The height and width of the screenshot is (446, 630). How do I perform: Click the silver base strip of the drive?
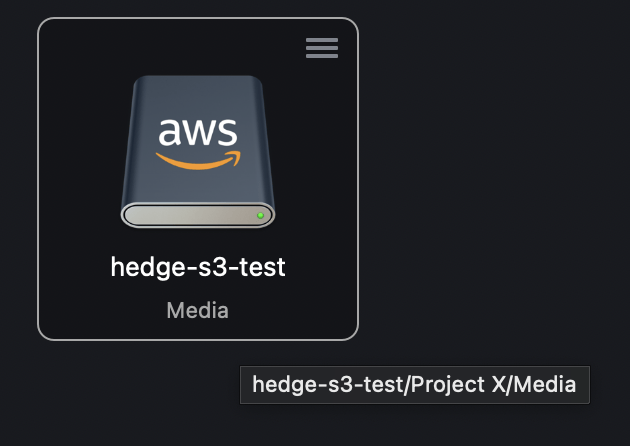pyautogui.click(x=190, y=215)
